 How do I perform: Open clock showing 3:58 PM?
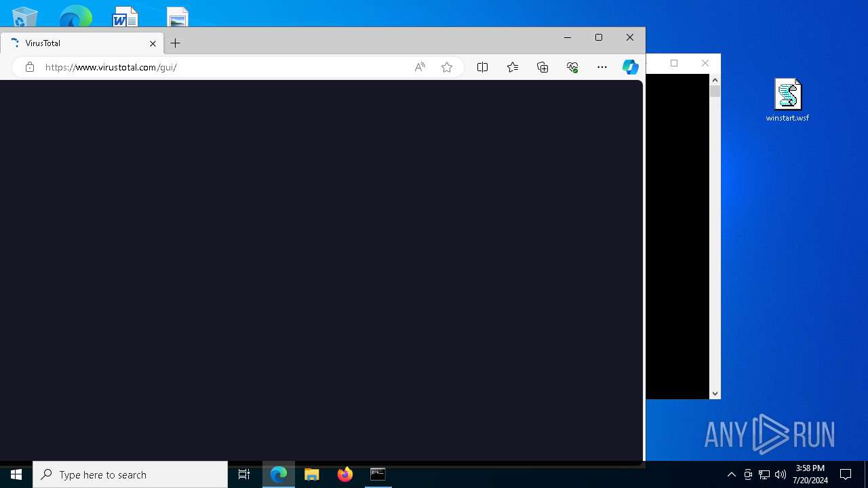tap(810, 474)
